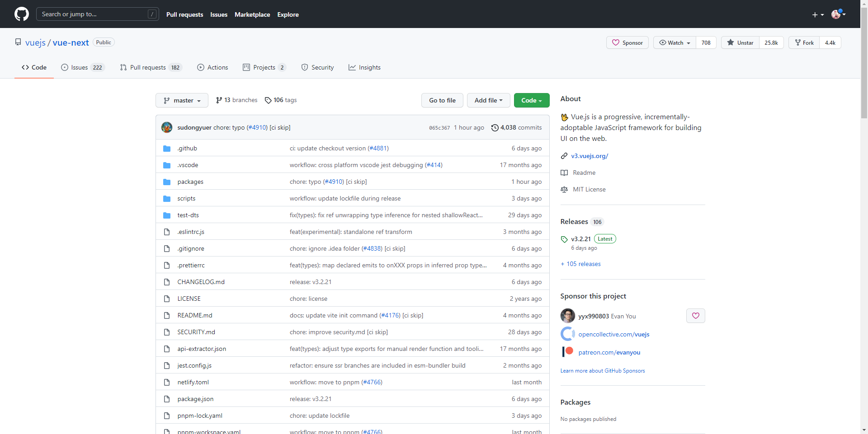Click the packages folder icon
Image resolution: width=868 pixels, height=434 pixels.
coord(167,182)
